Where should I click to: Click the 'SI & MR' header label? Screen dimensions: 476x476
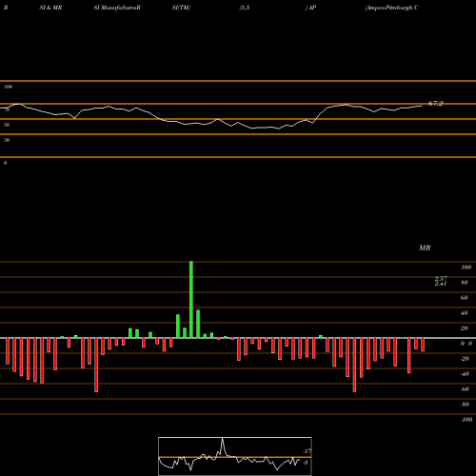pos(50,8)
